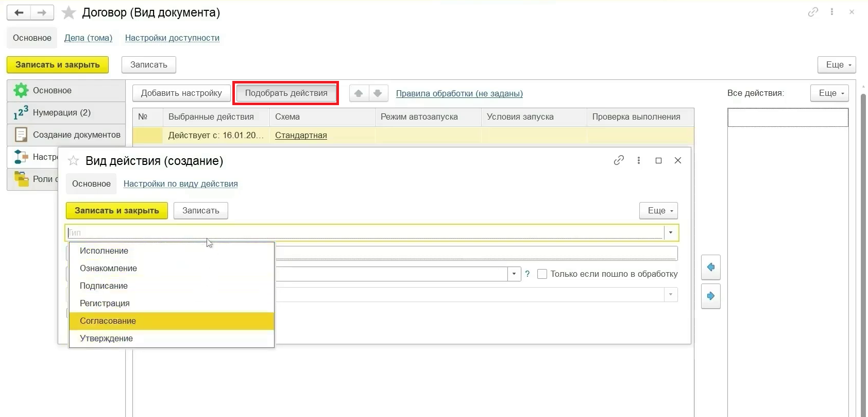868x417 pixels.
Task: Expand the Тип field dropdown arrow
Action: tap(671, 232)
